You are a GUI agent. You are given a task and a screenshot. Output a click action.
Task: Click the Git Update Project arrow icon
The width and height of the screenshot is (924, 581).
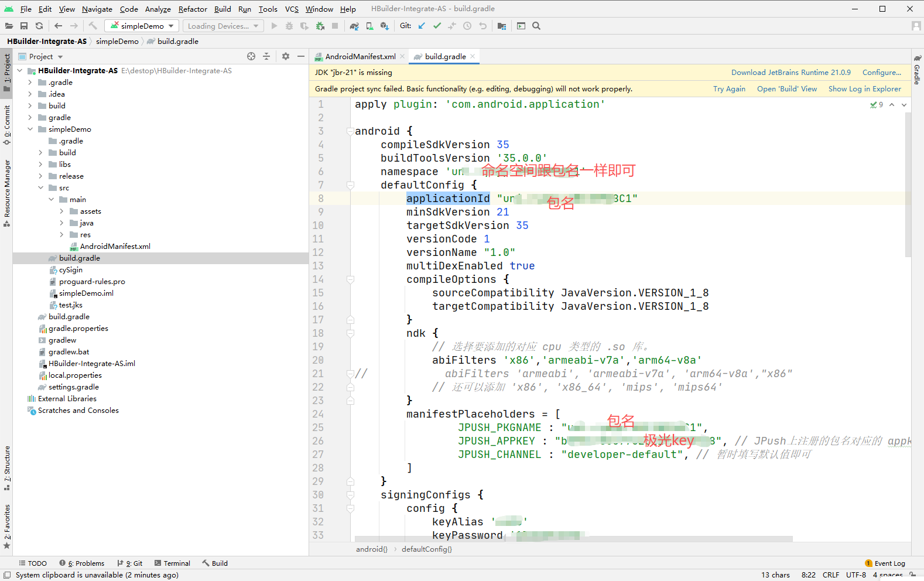[422, 26]
